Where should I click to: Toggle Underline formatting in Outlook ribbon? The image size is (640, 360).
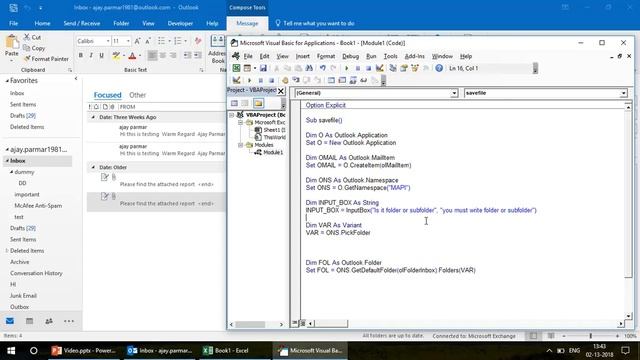click(101, 55)
